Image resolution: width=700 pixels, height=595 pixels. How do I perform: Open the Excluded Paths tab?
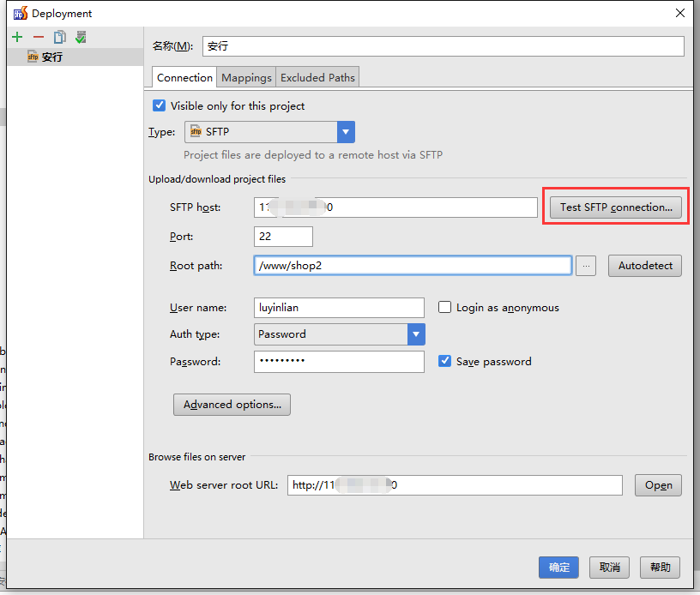317,78
